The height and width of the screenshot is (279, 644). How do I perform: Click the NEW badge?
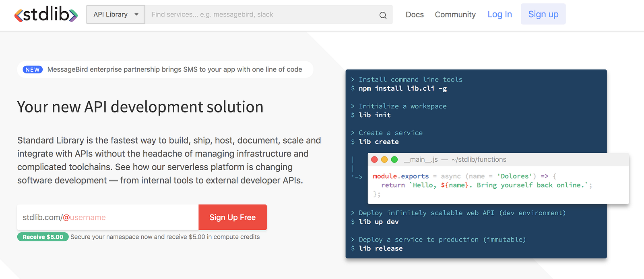click(x=33, y=70)
